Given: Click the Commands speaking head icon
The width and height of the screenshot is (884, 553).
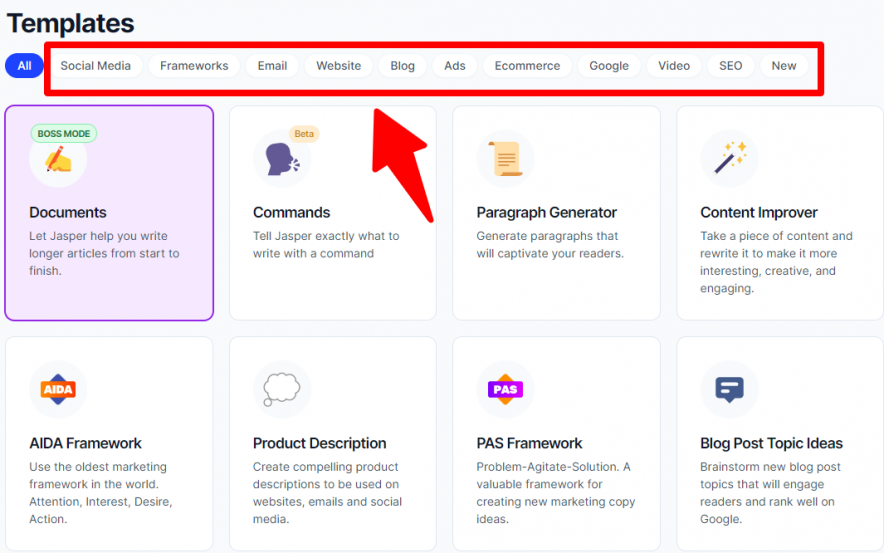Looking at the screenshot, I should 282,159.
